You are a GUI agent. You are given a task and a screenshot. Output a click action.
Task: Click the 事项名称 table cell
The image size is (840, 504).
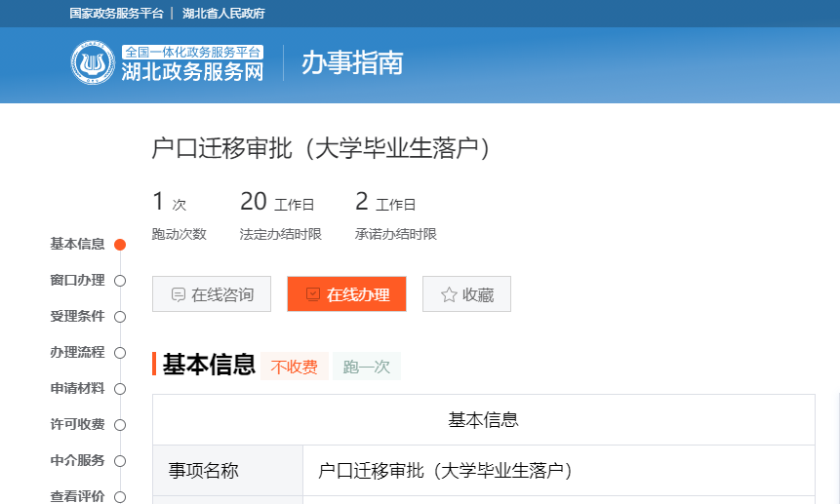pos(227,470)
